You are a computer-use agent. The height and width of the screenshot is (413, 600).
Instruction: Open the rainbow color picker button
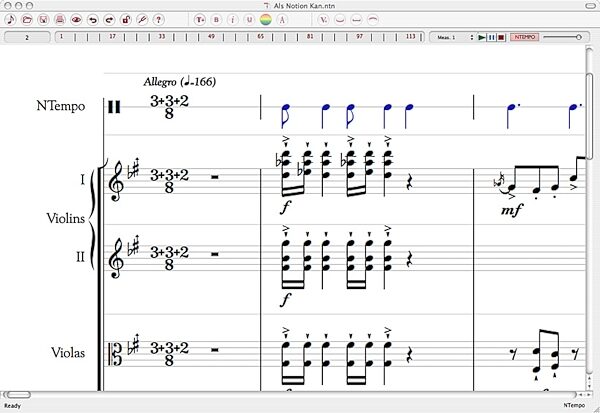(x=266, y=20)
